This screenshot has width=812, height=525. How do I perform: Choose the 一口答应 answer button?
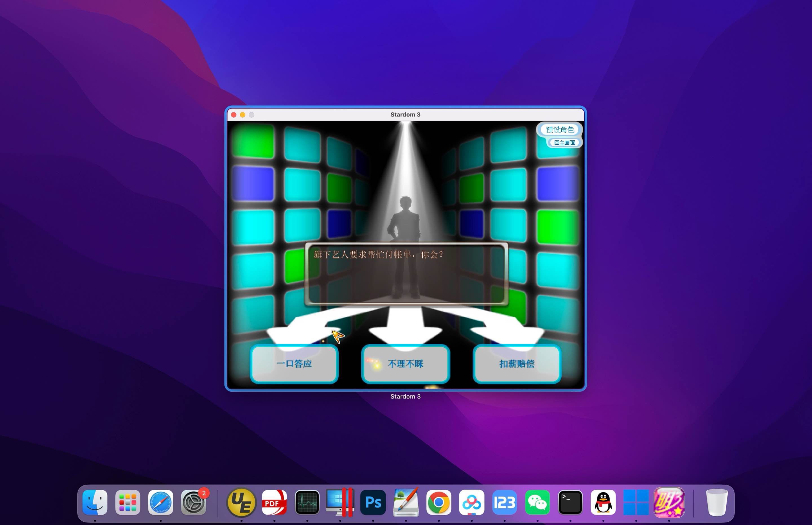[x=294, y=364]
